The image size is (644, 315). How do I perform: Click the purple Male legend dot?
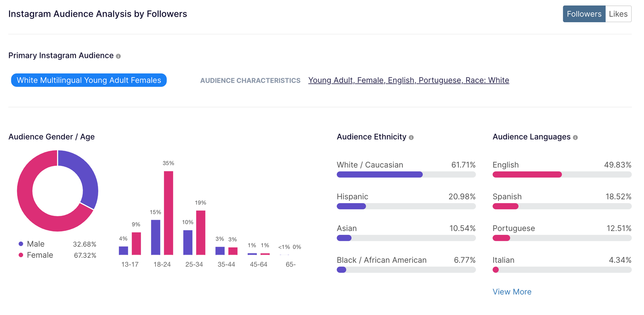[21, 244]
